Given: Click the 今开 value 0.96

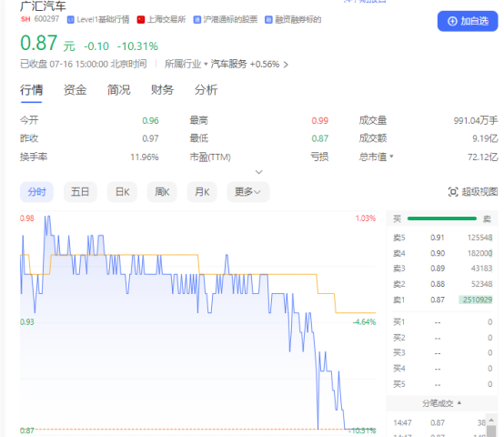Looking at the screenshot, I should [x=150, y=121].
